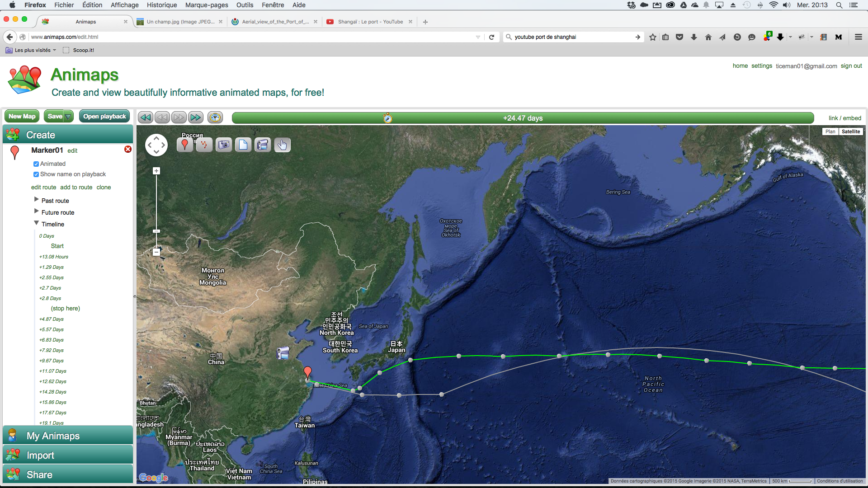Switch map to Satellite view
Image resolution: width=868 pixels, height=488 pixels.
pyautogui.click(x=851, y=131)
